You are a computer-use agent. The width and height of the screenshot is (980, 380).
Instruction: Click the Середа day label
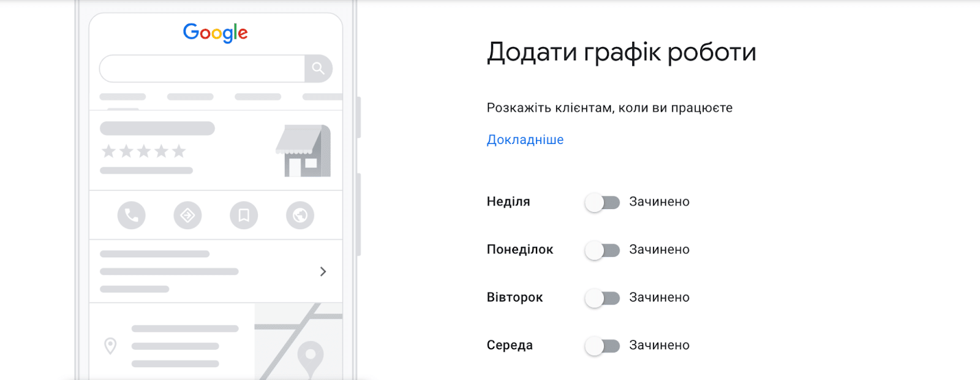pyautogui.click(x=510, y=345)
